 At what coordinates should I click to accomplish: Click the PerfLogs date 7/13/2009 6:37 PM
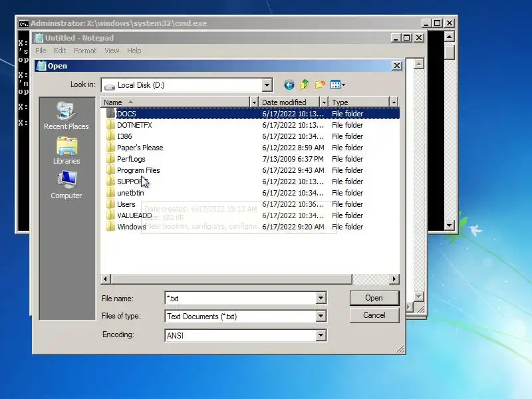point(293,159)
